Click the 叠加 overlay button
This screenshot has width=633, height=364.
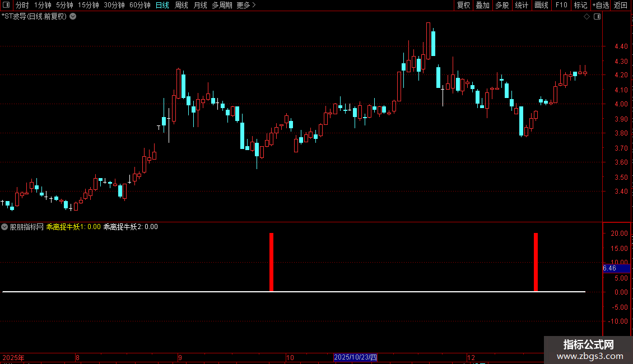tap(482, 5)
